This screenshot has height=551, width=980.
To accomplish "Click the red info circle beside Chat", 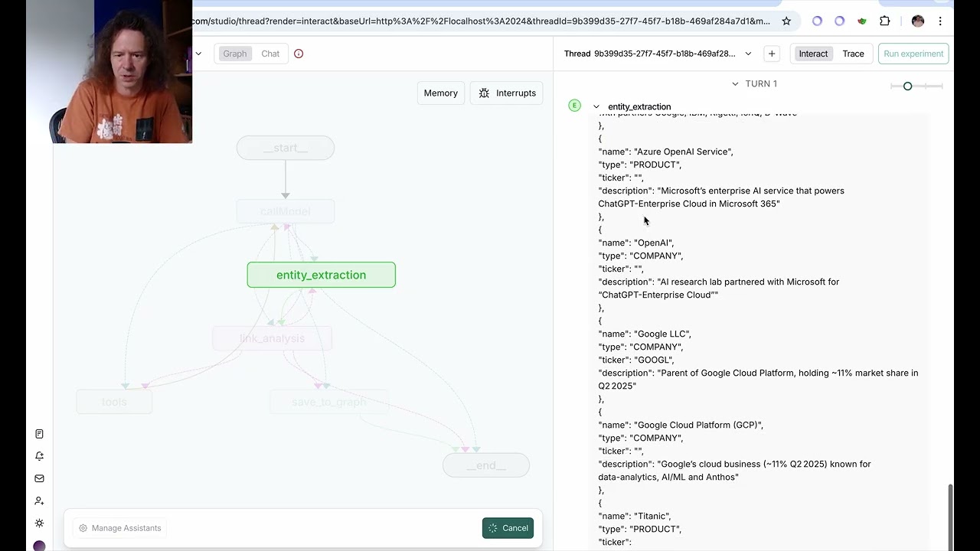I will pos(299,54).
